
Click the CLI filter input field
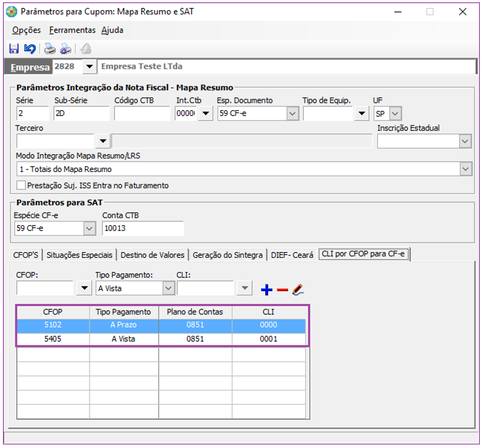[205, 288]
